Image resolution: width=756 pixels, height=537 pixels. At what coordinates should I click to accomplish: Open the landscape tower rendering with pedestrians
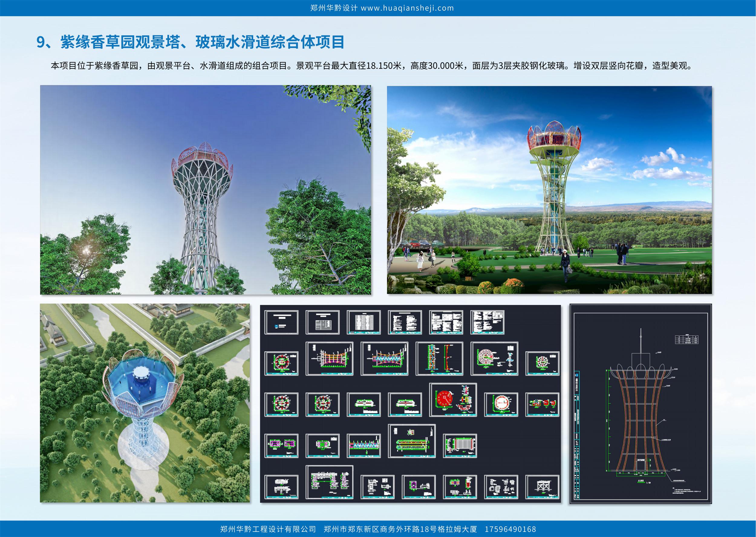pos(549,190)
